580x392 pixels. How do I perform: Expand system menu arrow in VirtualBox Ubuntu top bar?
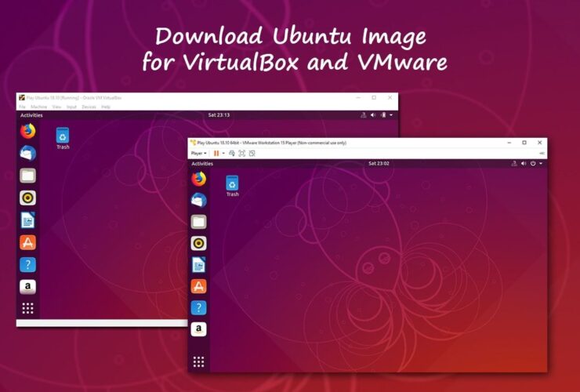391,115
